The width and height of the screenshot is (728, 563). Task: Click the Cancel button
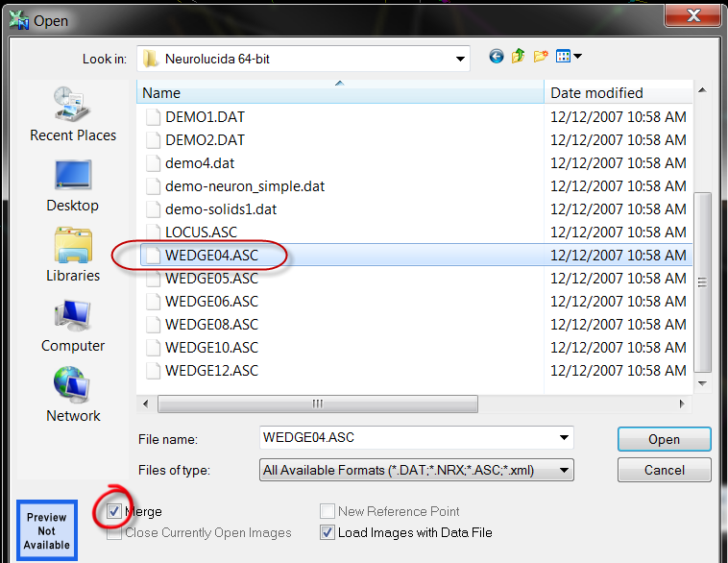[x=664, y=470]
